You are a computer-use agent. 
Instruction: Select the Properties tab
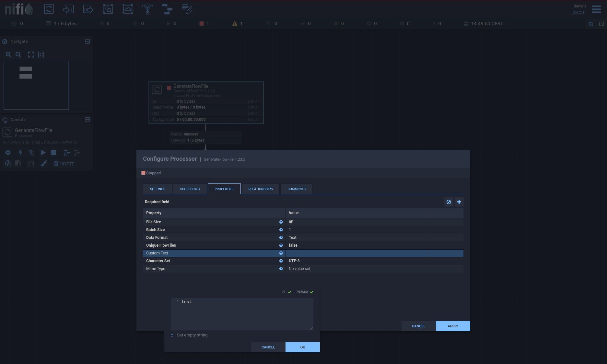pos(224,189)
